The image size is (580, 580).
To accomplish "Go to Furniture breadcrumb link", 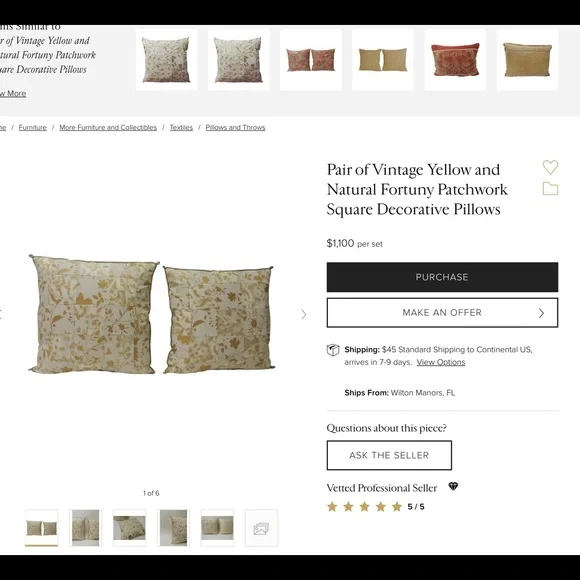I will 33,127.
